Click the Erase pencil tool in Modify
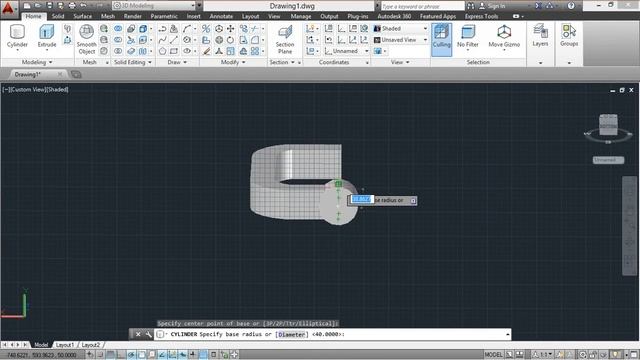This screenshot has width=640, height=360. click(x=207, y=51)
